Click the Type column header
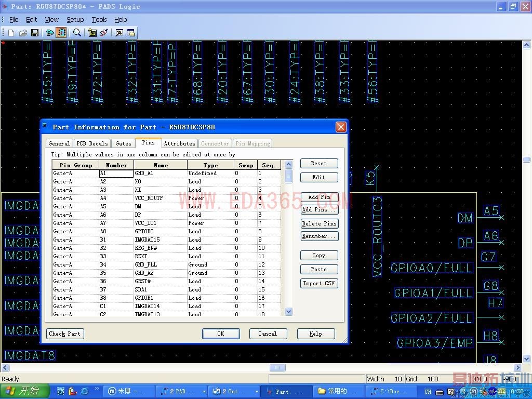 (211, 165)
